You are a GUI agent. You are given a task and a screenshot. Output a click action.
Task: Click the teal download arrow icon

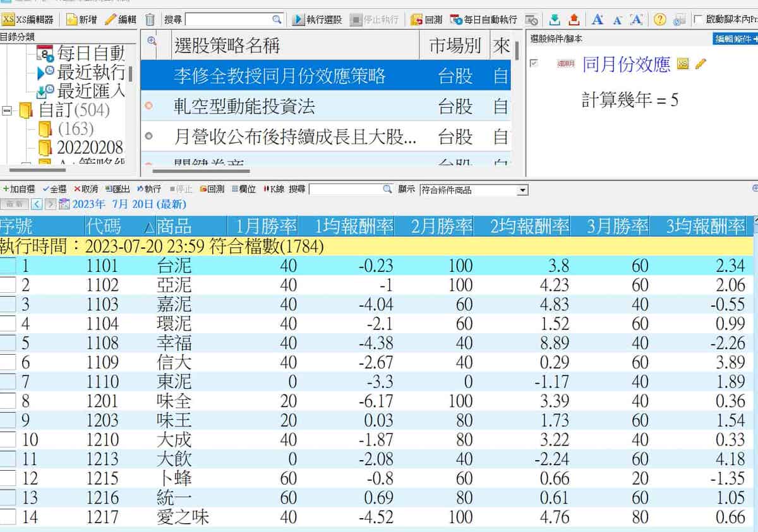(x=554, y=20)
